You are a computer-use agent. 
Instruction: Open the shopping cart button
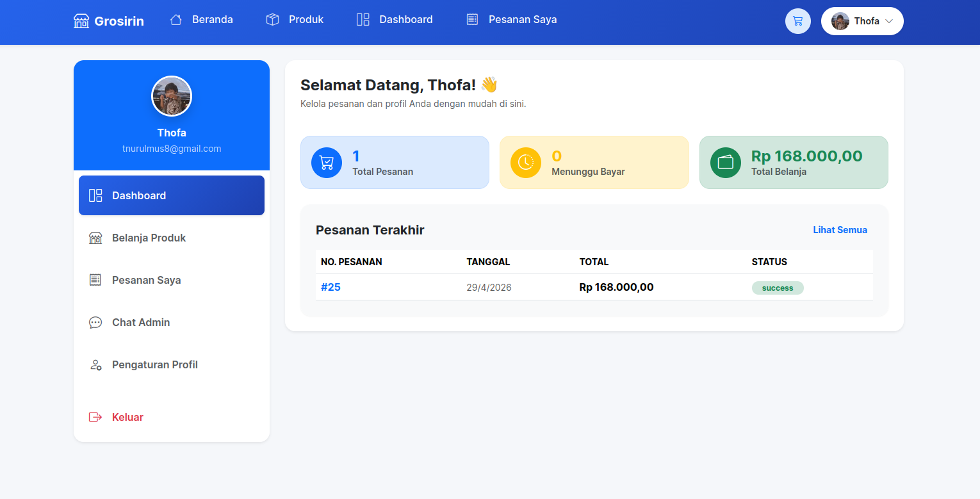798,21
